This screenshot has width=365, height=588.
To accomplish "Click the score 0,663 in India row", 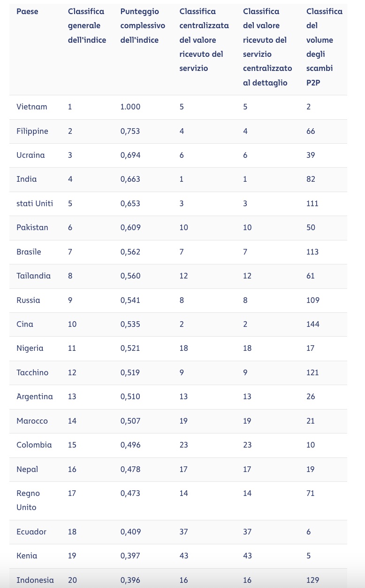I will [130, 179].
